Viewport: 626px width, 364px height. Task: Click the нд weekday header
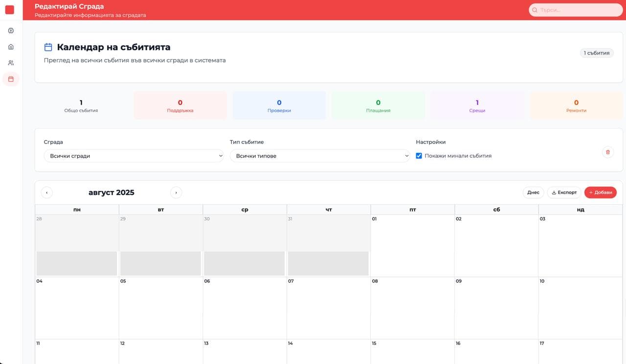point(581,210)
